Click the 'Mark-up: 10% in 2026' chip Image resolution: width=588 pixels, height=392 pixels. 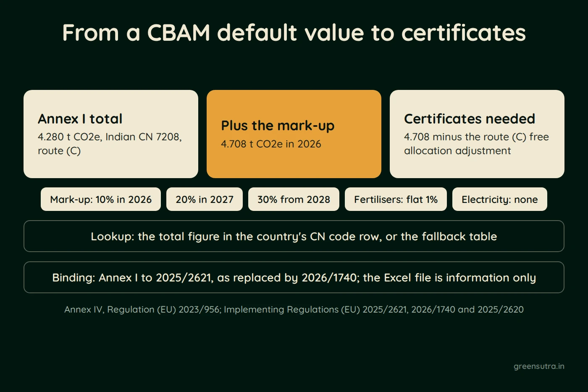(x=101, y=199)
